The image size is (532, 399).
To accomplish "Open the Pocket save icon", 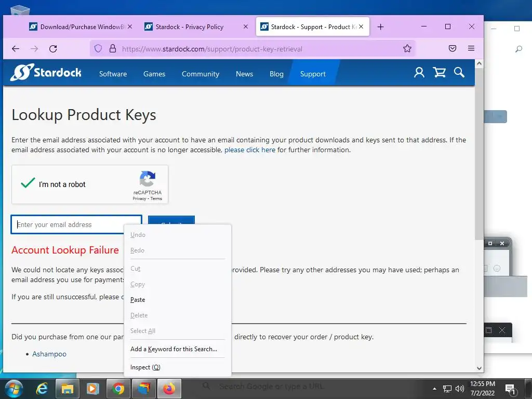I will (x=453, y=48).
